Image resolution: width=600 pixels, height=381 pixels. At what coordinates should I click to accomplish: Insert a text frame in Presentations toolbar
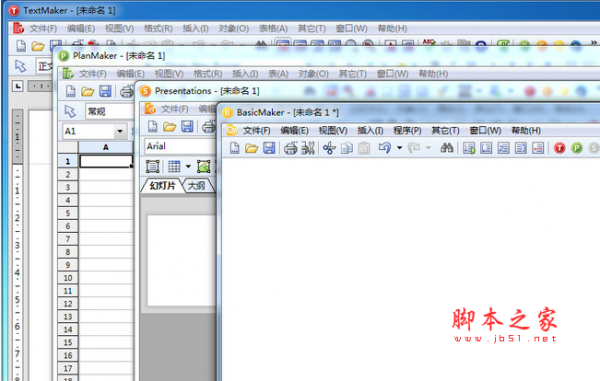click(152, 166)
